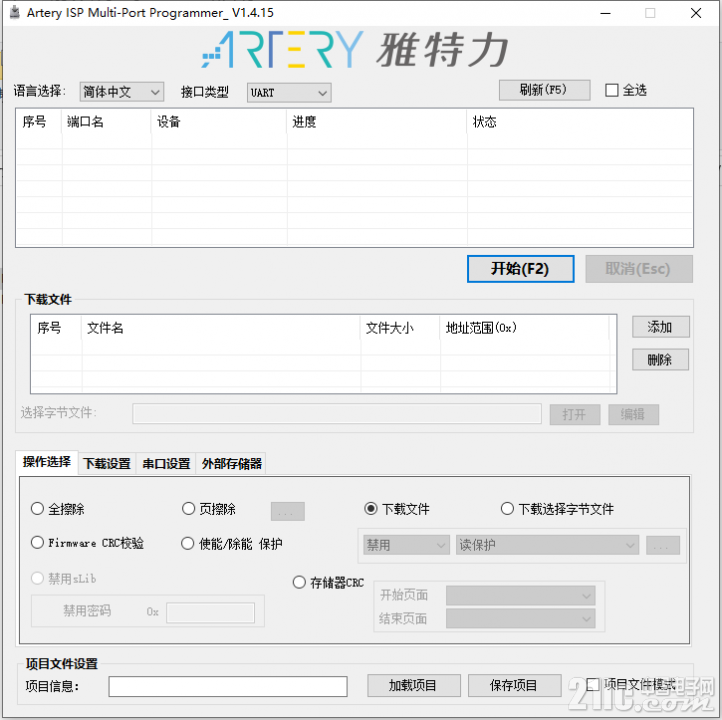
Task: Click the 保存项目 save project button
Action: (x=514, y=685)
